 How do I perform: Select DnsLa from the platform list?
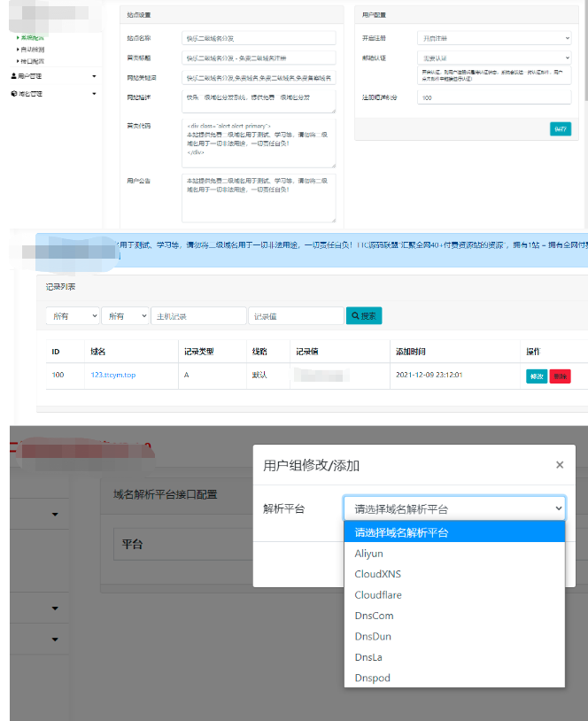point(370,657)
